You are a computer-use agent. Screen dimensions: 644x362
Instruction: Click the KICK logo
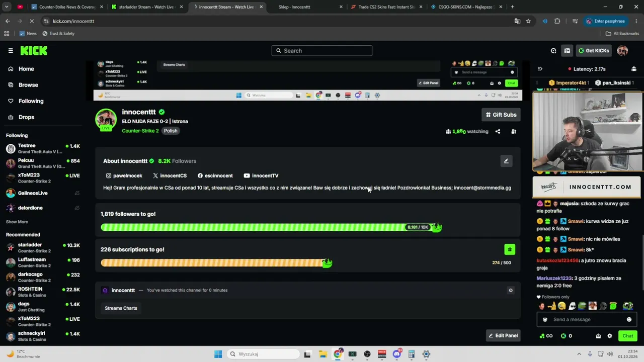(34, 51)
